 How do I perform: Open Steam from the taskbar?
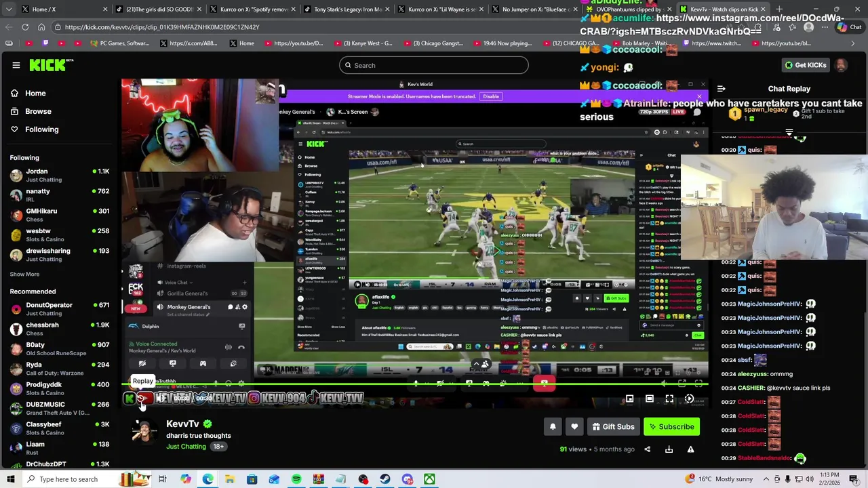385,479
